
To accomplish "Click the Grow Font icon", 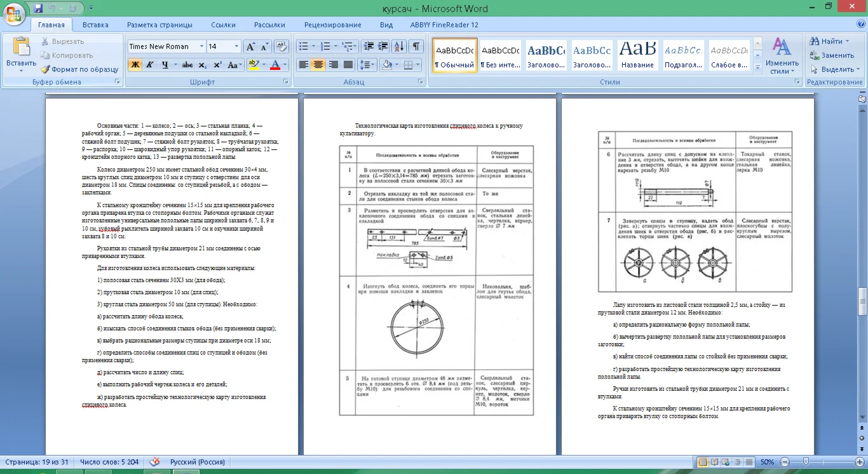I will (250, 46).
